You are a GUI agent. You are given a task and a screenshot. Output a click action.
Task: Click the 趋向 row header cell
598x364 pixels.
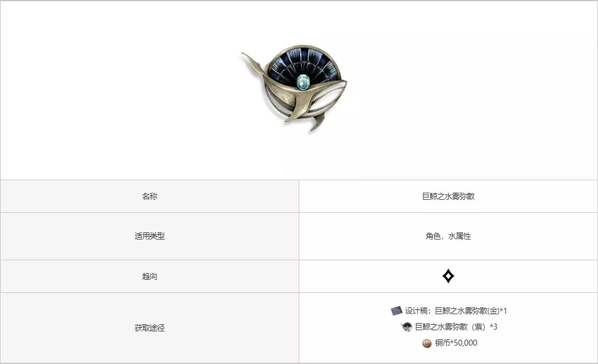tap(149, 276)
